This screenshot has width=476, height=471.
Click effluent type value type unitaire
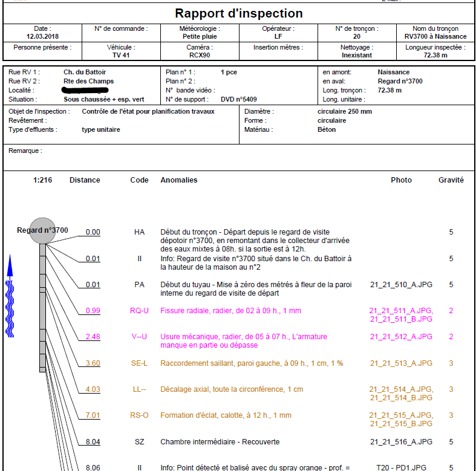pyautogui.click(x=101, y=129)
